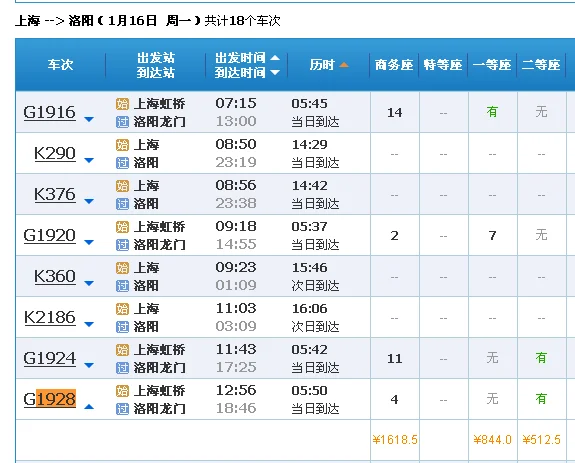Click origin 始 icon in K376 row

(122, 186)
